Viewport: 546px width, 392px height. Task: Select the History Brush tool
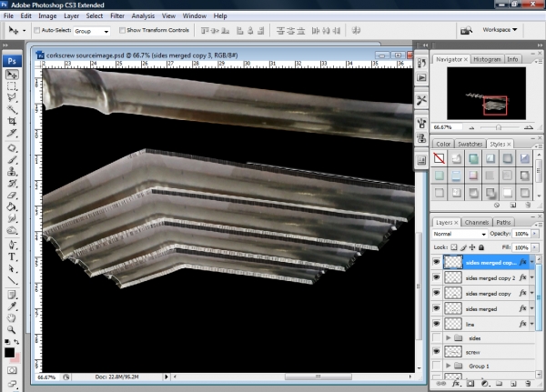coord(12,184)
